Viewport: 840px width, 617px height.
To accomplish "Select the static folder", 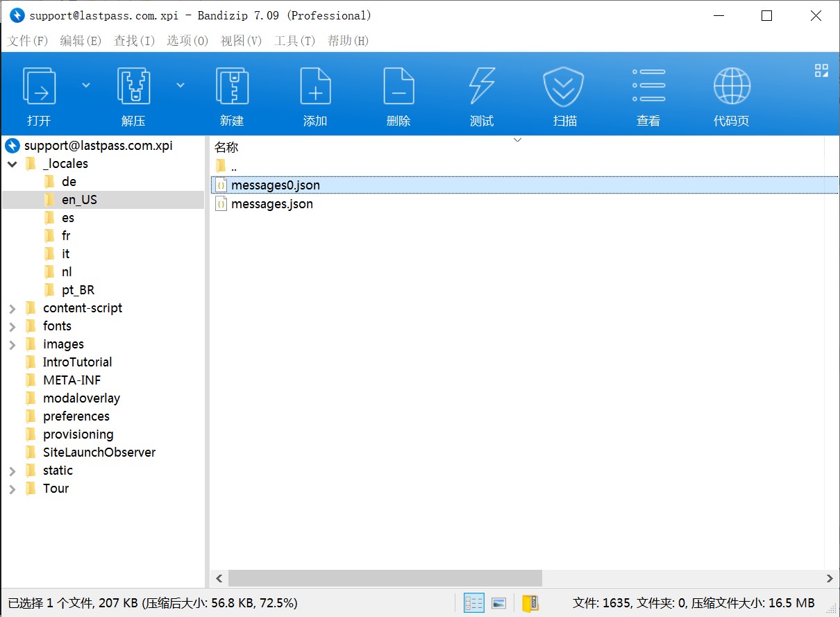I will coord(58,471).
